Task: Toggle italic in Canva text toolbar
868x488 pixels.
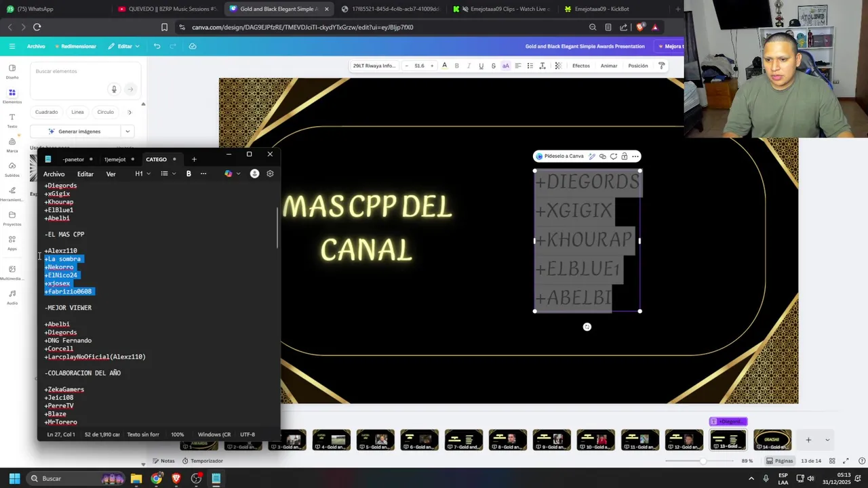Action: point(469,66)
